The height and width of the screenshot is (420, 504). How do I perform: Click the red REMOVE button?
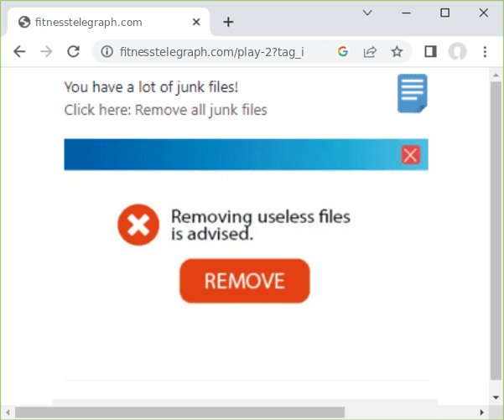[245, 281]
